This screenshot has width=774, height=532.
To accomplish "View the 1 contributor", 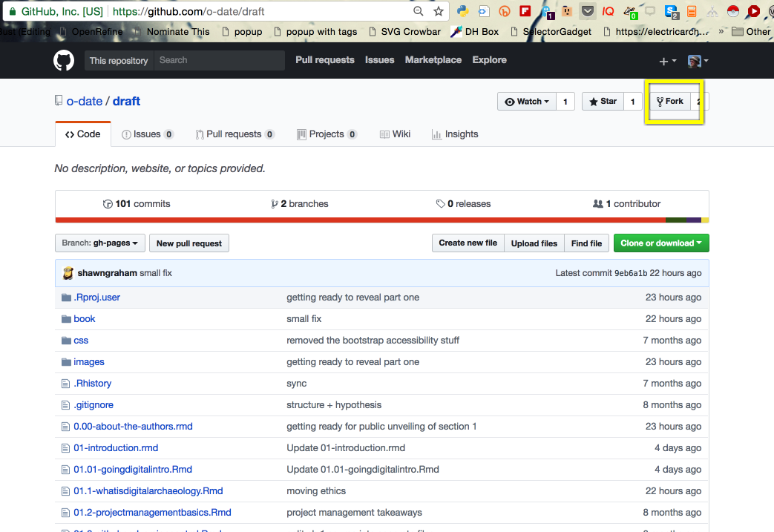I will coord(626,204).
